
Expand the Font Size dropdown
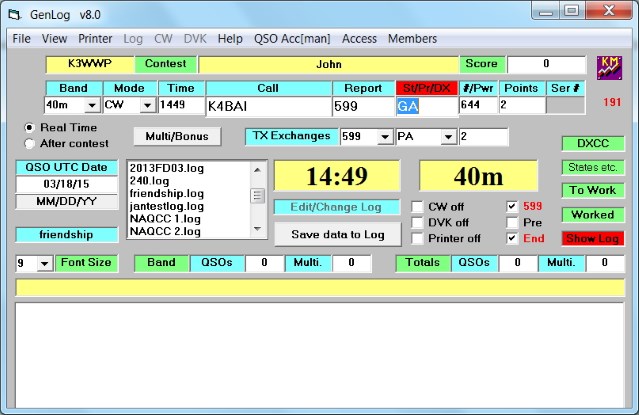[43, 263]
